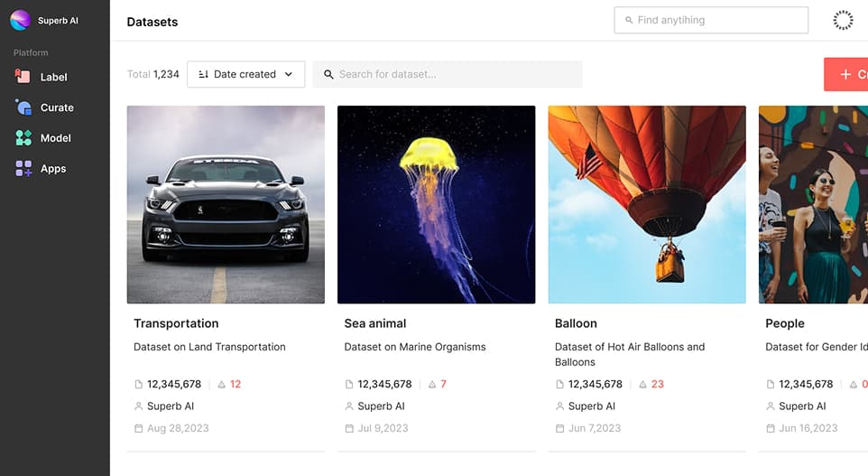Select the Curate menu item
This screenshot has height=476, width=868.
coord(57,107)
